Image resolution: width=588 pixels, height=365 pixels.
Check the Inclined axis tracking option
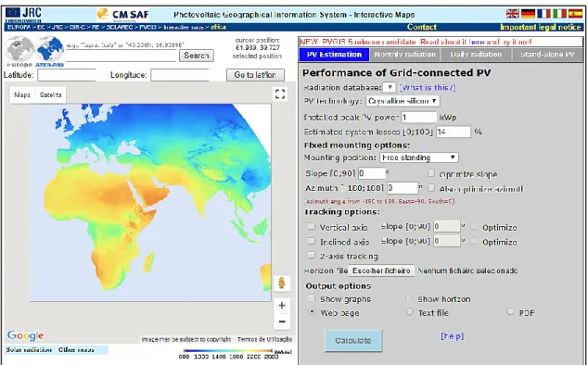coord(312,241)
